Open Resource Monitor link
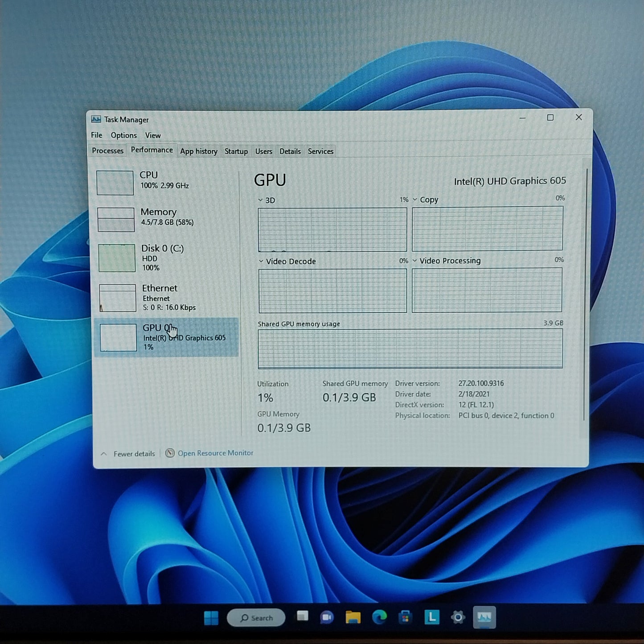Screen dimensions: 644x644 [216, 453]
